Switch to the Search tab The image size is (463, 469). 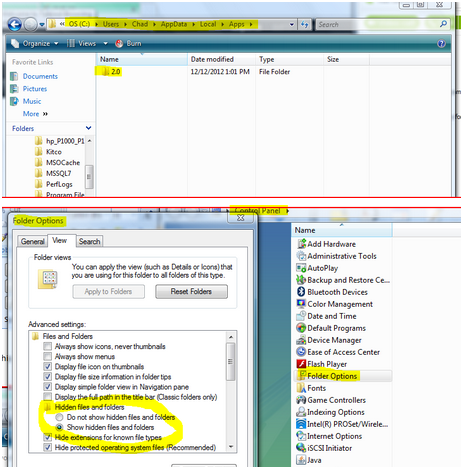[x=89, y=241]
